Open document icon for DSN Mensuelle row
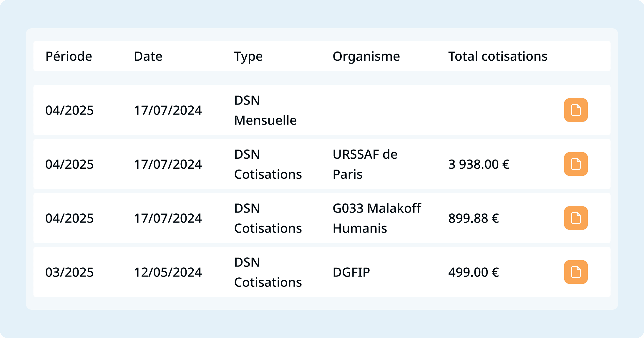 tap(576, 110)
